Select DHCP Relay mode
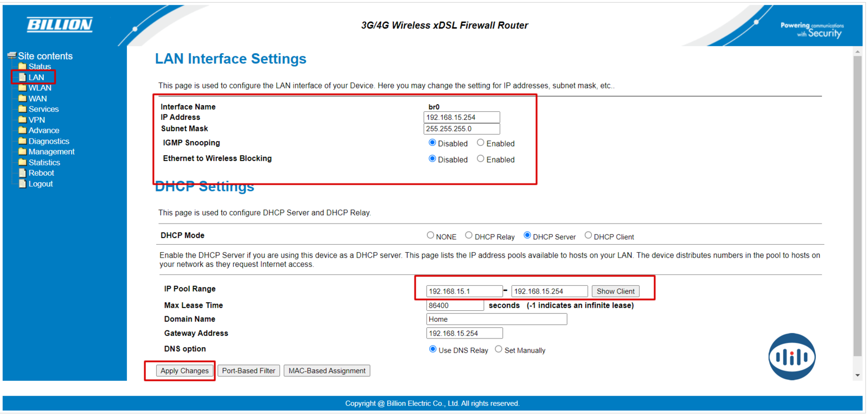The image size is (868, 415). pos(469,235)
